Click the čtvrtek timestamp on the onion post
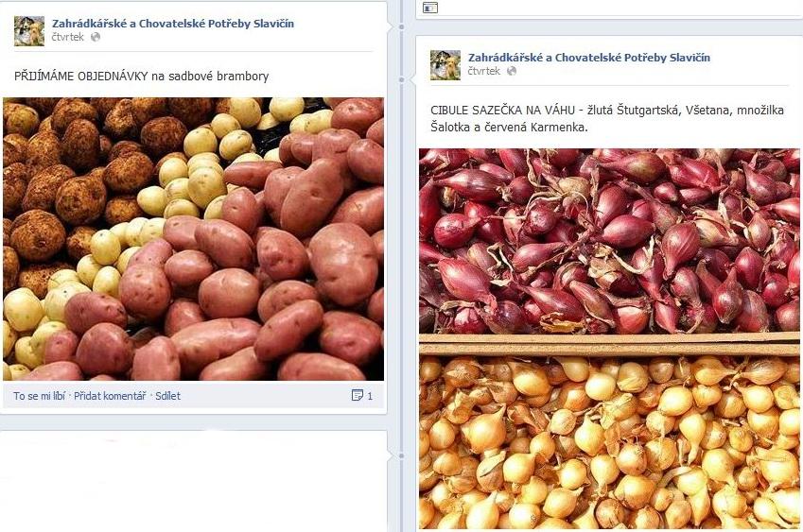Viewport: 803px width, 532px height. coord(483,71)
